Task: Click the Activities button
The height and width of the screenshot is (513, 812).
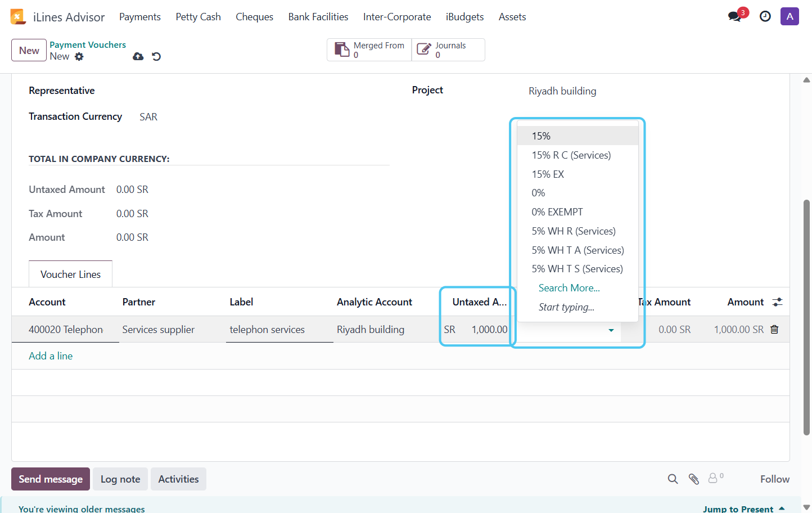Action: tap(178, 479)
